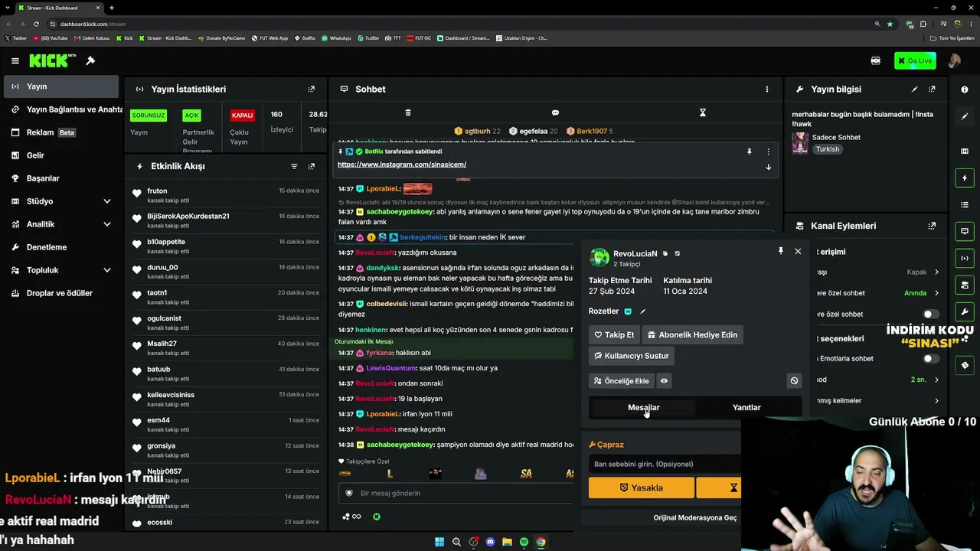980x551 pixels.
Task: Click the wrench icon in right sidebar
Action: pyautogui.click(x=965, y=311)
